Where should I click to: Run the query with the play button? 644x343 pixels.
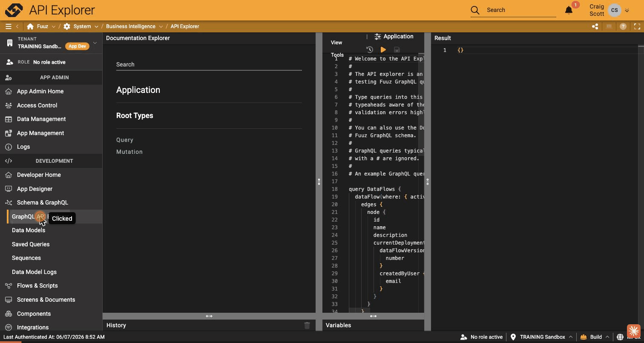click(383, 50)
